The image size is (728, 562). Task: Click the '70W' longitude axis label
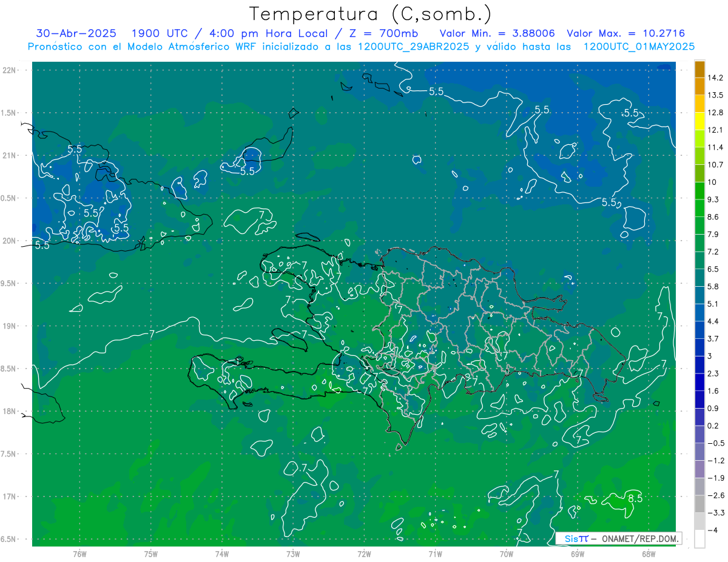click(507, 554)
